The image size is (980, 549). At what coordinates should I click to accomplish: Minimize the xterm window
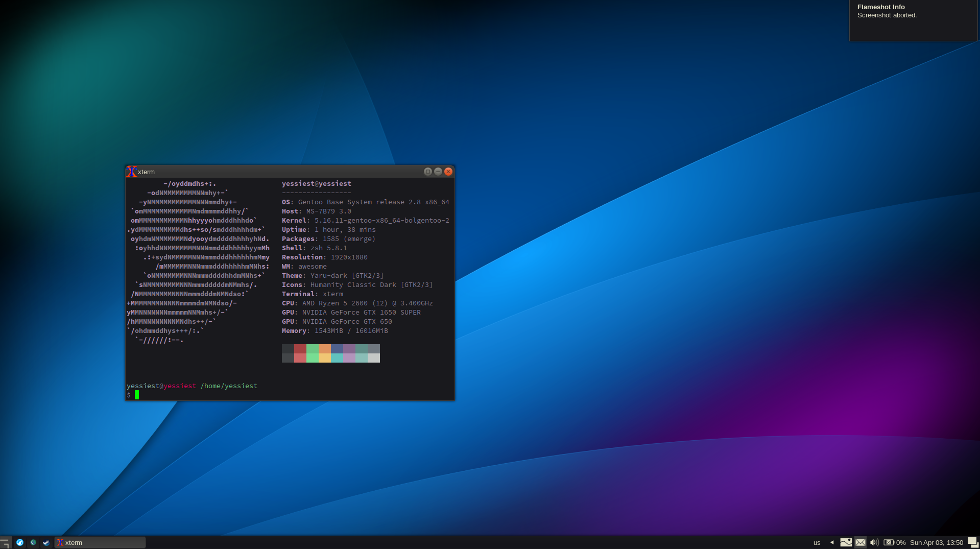click(438, 172)
